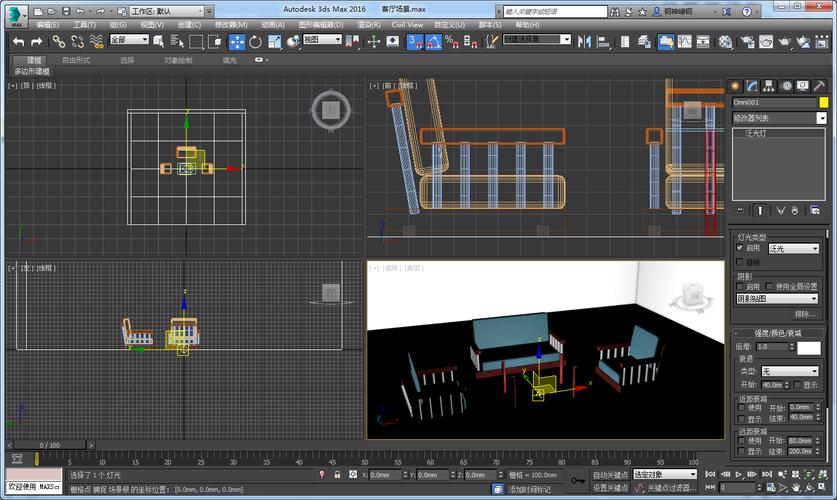Toggle the Angle Snap tool
This screenshot has height=500, width=837.
pyautogui.click(x=433, y=41)
